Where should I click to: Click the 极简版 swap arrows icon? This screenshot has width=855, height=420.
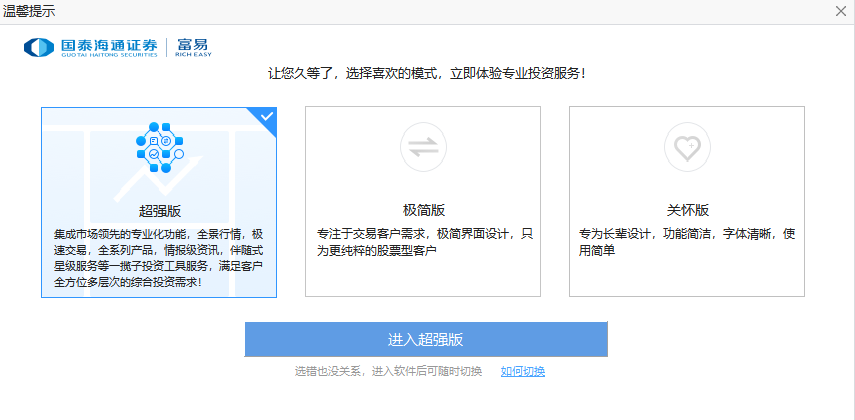click(x=423, y=147)
